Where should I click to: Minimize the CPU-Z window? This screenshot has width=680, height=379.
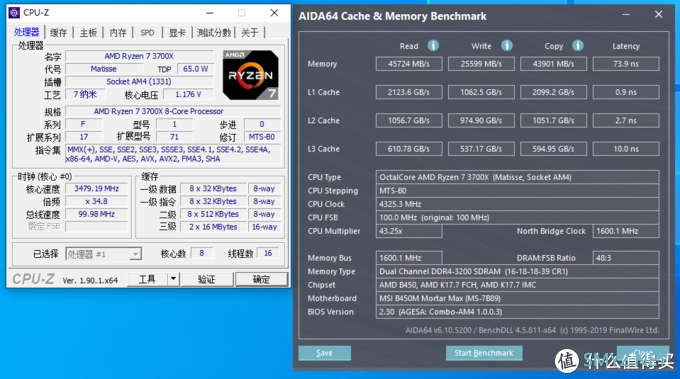pos(210,13)
